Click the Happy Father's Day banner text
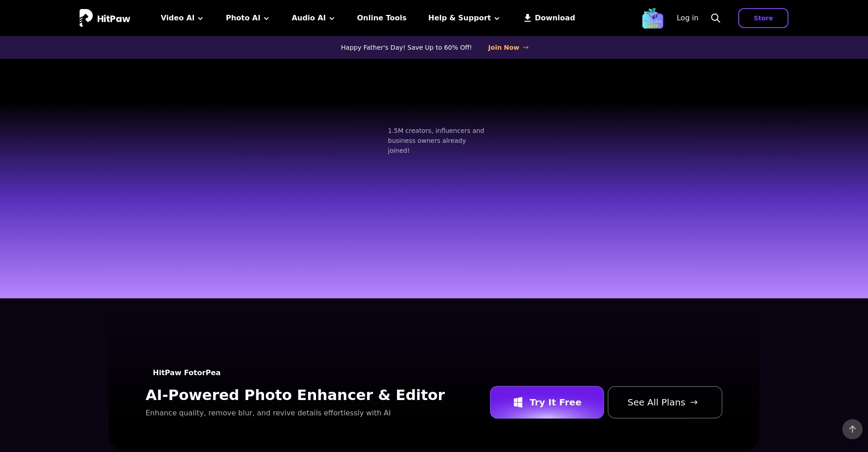Image resolution: width=868 pixels, height=452 pixels. (406, 47)
